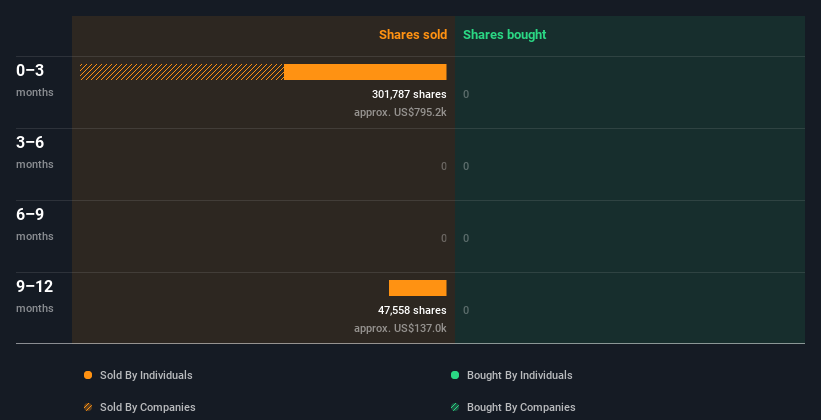821x420 pixels.
Task: Click the hatched green Bought By Companies icon
Action: pyautogui.click(x=455, y=407)
